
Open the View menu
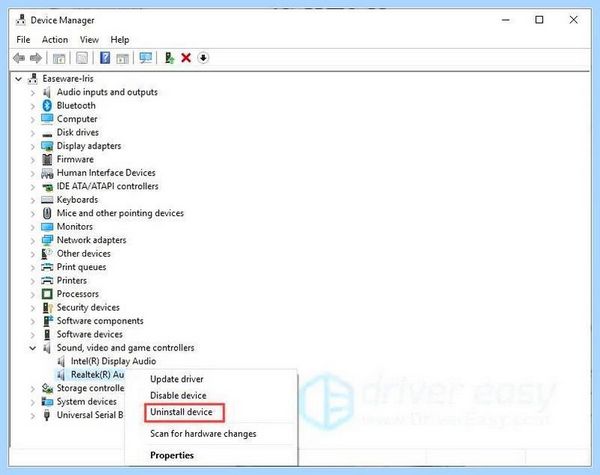pyautogui.click(x=89, y=39)
